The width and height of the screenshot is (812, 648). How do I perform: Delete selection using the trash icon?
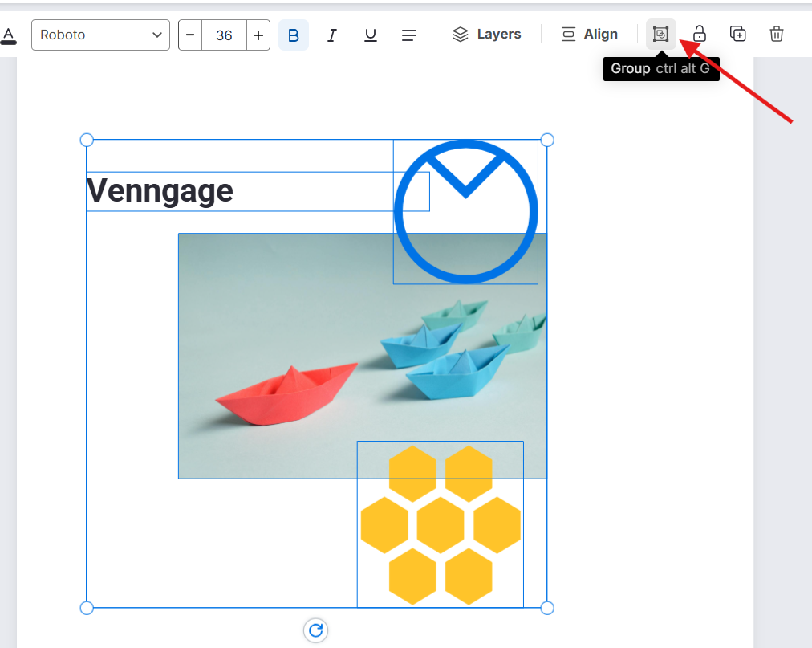[776, 35]
